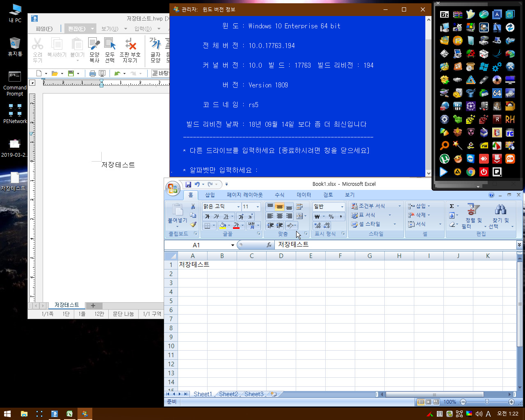Click the Excel Office button orb
The image size is (525, 420).
173,189
